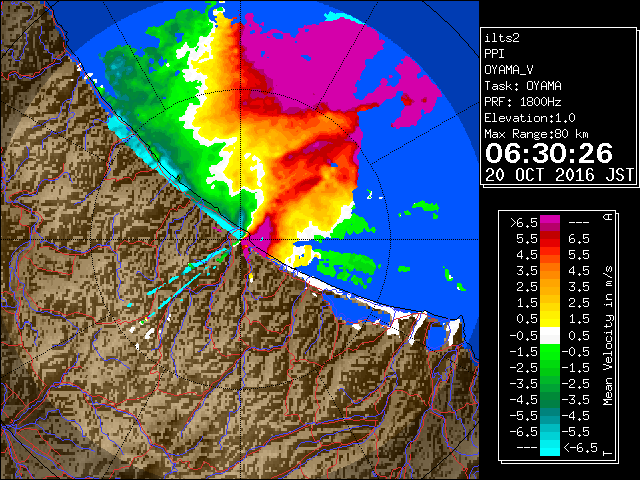Pick the red band in the velocity legend
Screen dimensions: 640x480
point(550,242)
